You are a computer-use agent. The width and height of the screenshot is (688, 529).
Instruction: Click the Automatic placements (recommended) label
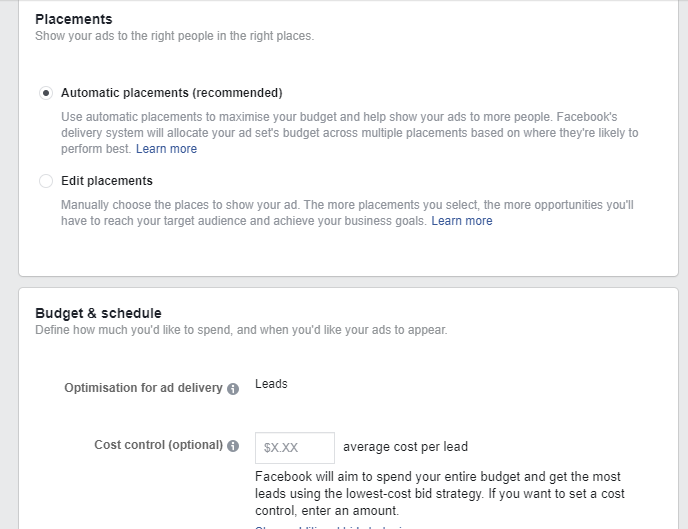[172, 93]
